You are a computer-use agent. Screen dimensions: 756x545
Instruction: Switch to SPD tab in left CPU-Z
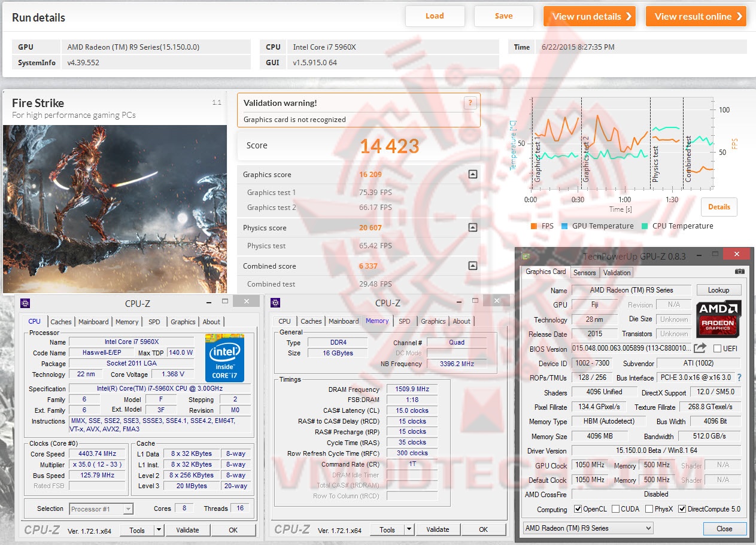pos(154,322)
